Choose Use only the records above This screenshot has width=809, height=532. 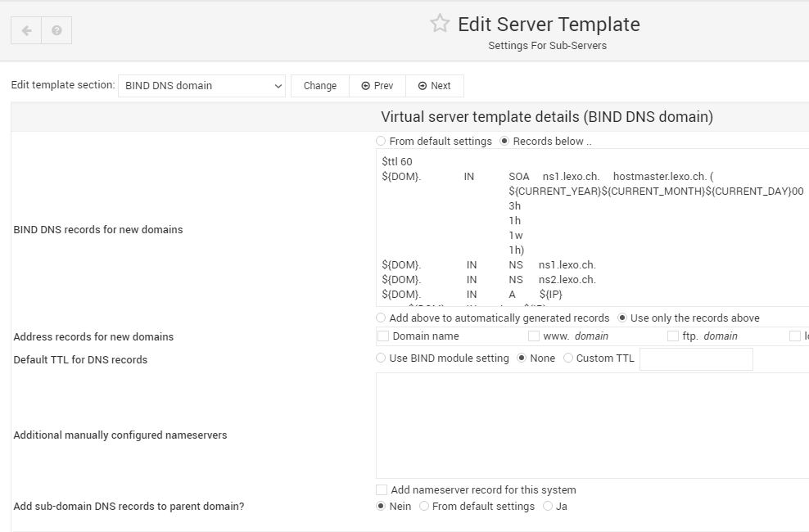point(622,318)
